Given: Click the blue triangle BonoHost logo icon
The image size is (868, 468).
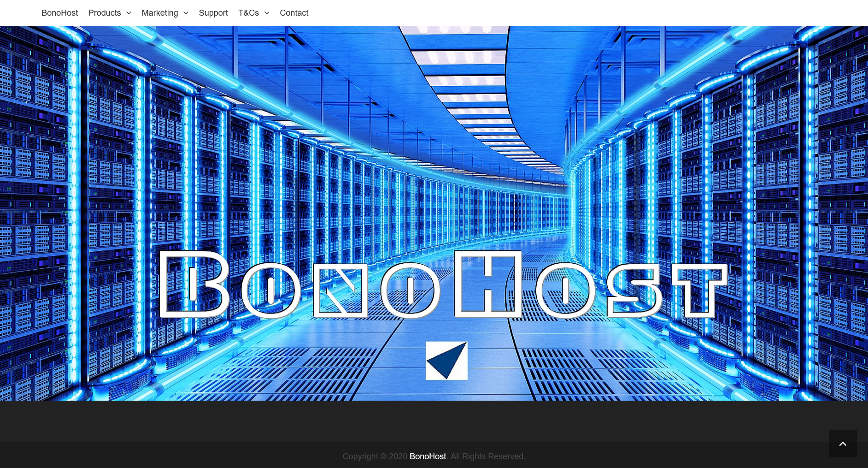Looking at the screenshot, I should pos(446,361).
